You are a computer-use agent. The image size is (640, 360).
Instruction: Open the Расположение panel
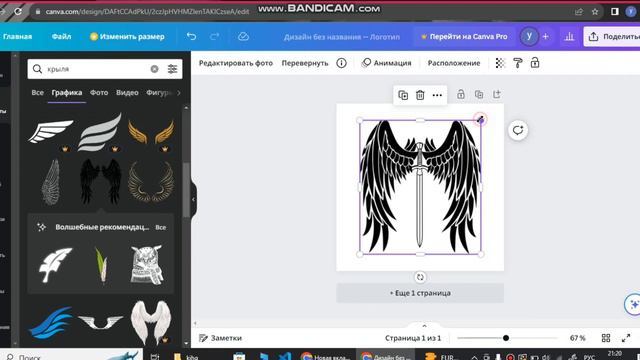[x=454, y=63]
